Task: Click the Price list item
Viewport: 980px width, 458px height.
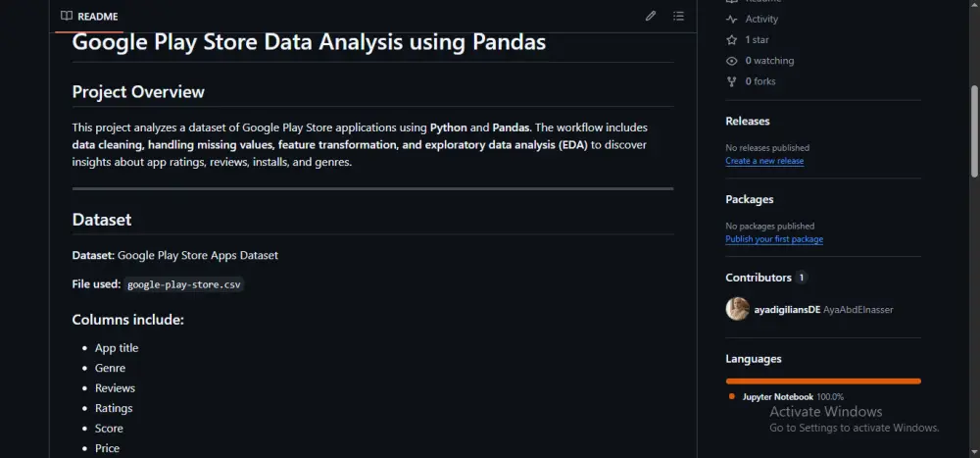Action: pyautogui.click(x=107, y=448)
